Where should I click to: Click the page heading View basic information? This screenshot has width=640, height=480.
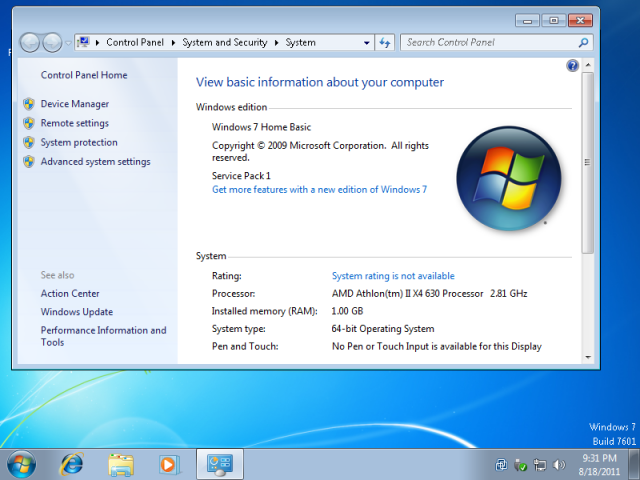click(x=320, y=82)
